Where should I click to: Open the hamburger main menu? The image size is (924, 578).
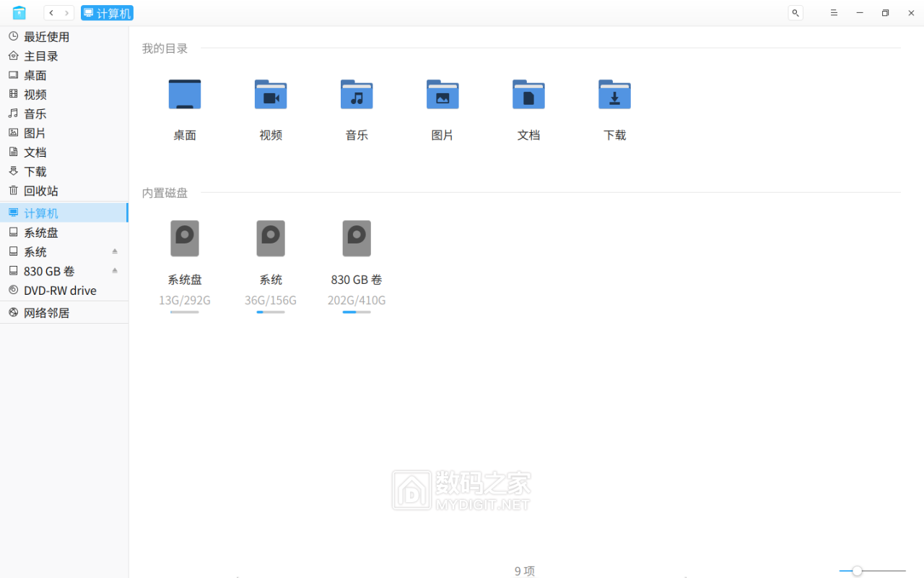pyautogui.click(x=834, y=13)
